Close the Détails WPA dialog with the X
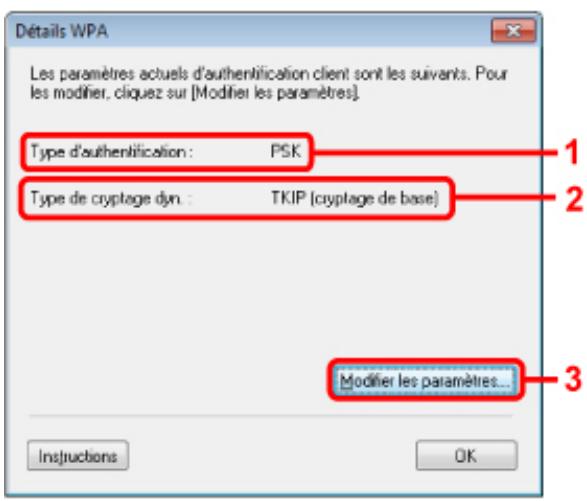Image resolution: width=587 pixels, height=501 pixels. 513,31
